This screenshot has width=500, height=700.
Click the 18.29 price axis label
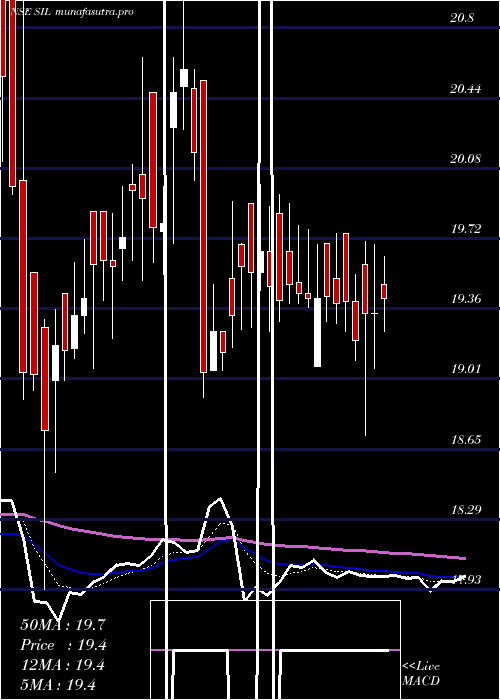pyautogui.click(x=466, y=510)
